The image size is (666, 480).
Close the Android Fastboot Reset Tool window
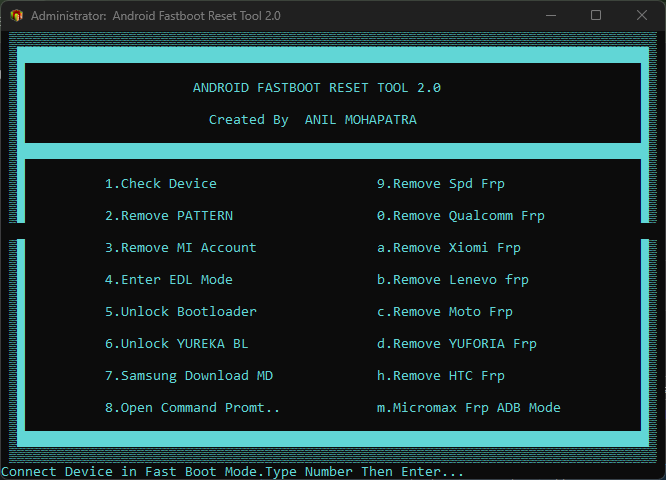tap(642, 16)
